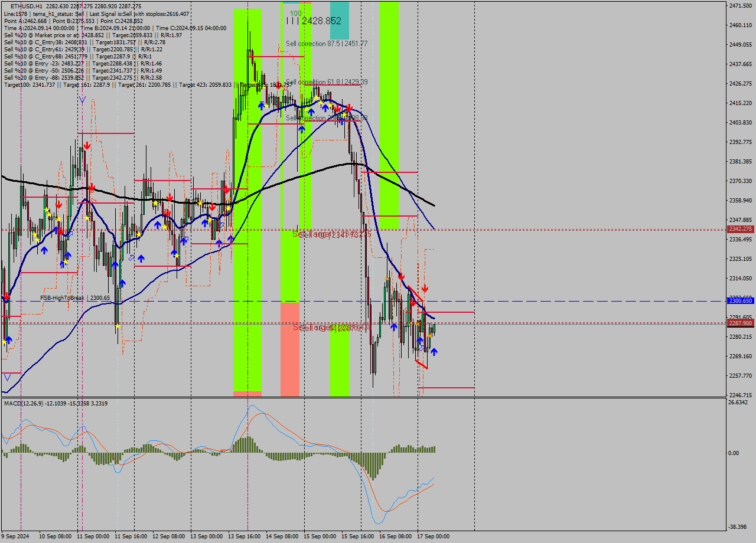Click the blue 2300.650 price tag
This screenshot has width=756, height=543.
coord(740,301)
